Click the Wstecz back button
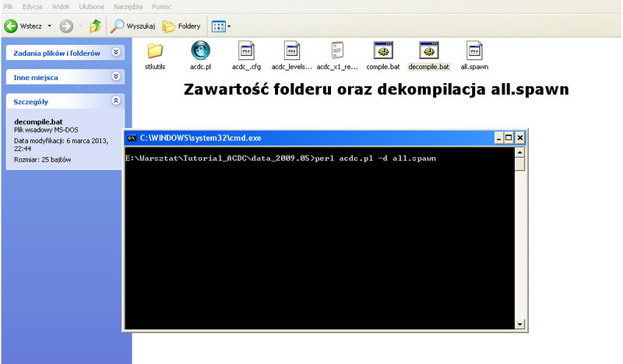The width and height of the screenshot is (623, 364). tap(23, 26)
